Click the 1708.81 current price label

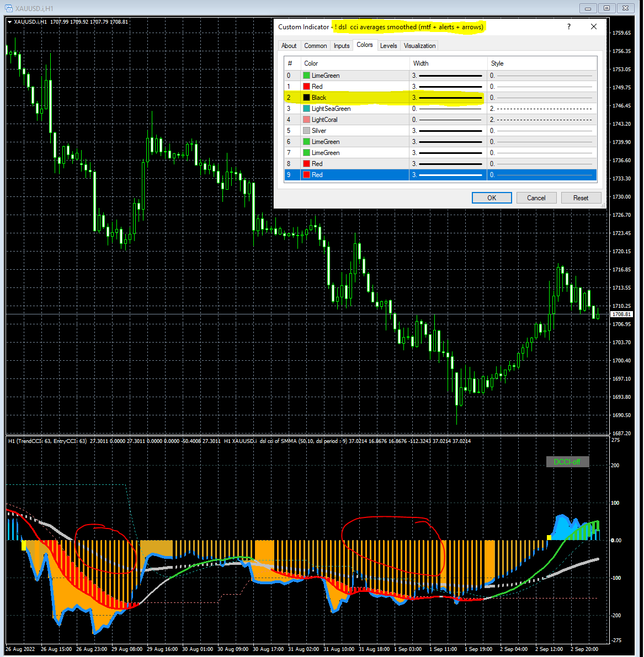tap(622, 314)
